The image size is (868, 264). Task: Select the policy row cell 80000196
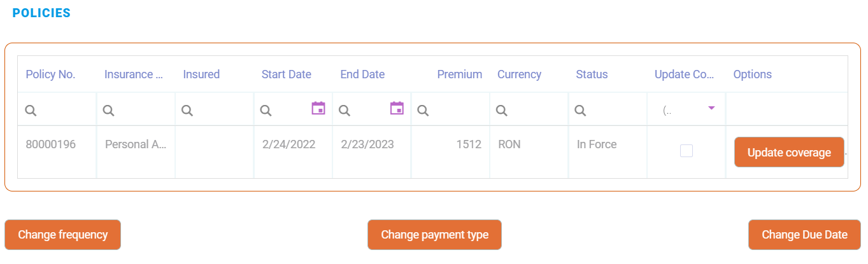tap(51, 144)
